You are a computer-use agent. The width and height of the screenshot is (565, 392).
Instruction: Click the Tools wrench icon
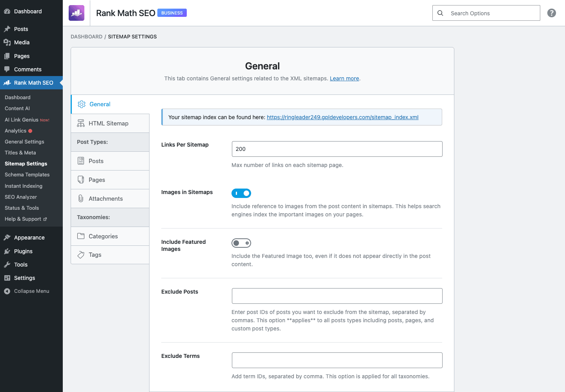7,265
